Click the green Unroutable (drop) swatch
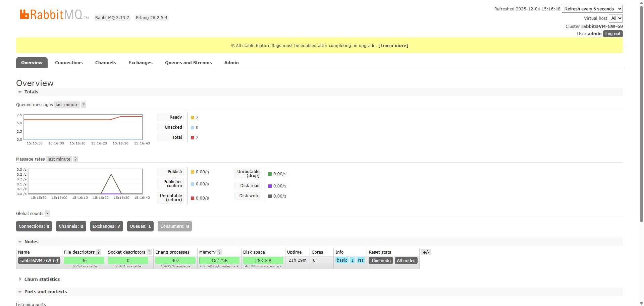 pyautogui.click(x=270, y=174)
